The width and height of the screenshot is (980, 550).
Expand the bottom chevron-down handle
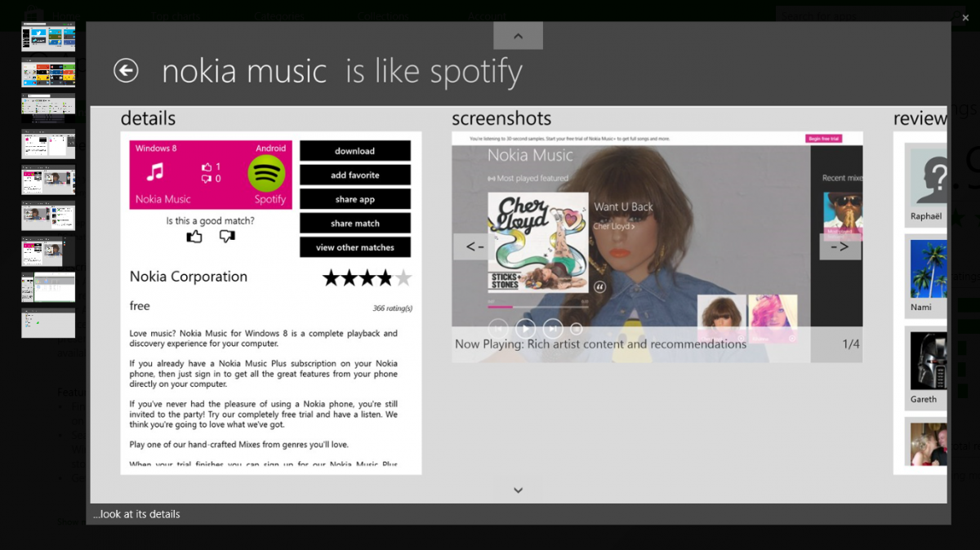[518, 490]
